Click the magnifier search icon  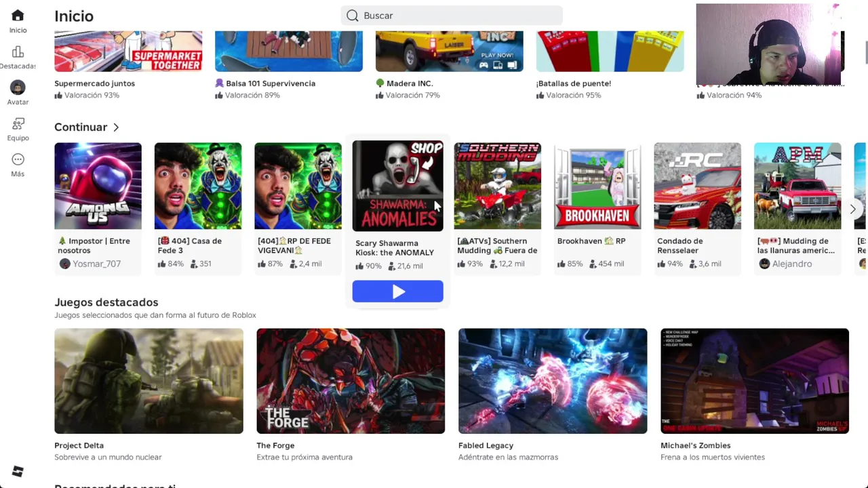(352, 16)
